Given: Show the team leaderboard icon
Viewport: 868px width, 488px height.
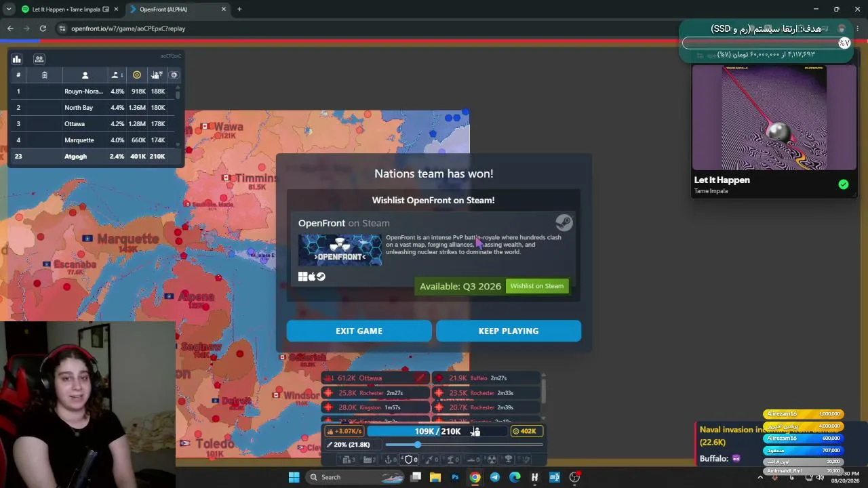Looking at the screenshot, I should (x=39, y=59).
